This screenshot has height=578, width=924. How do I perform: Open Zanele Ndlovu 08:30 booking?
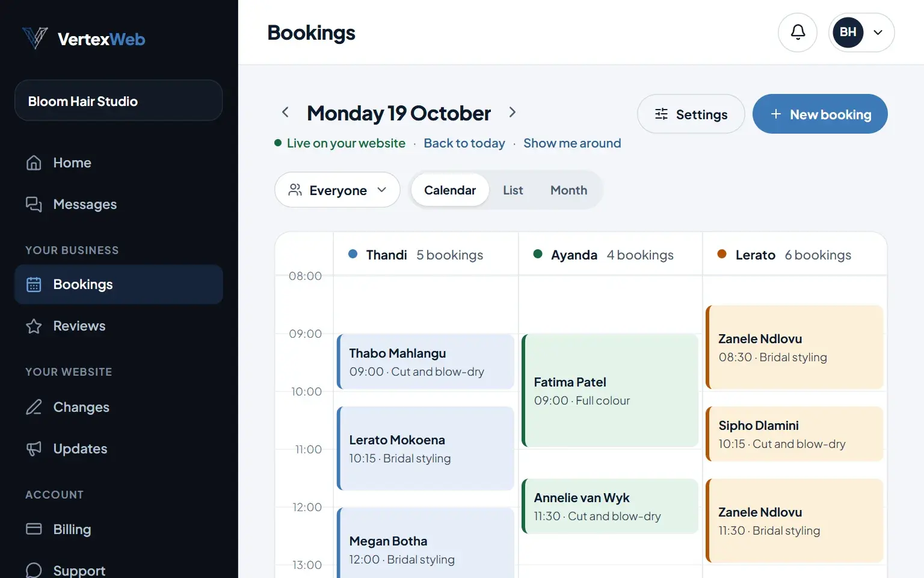click(x=795, y=347)
